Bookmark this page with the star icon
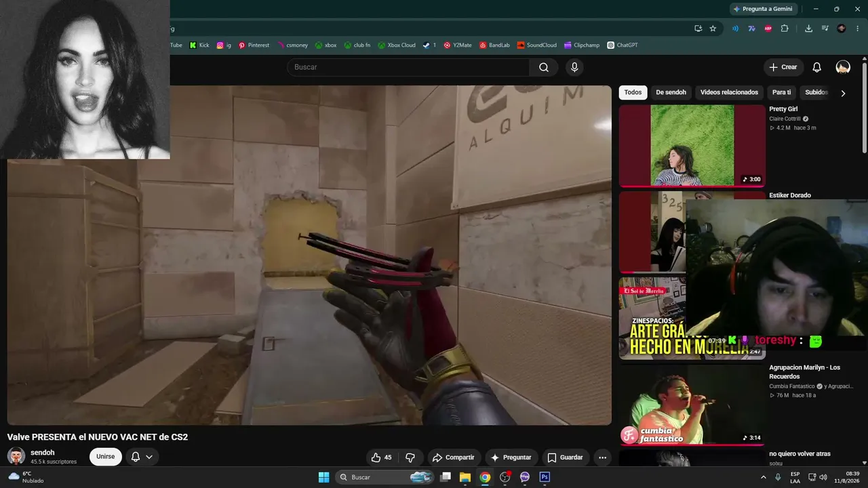Screen dimensions: 868x488 (x=713, y=28)
